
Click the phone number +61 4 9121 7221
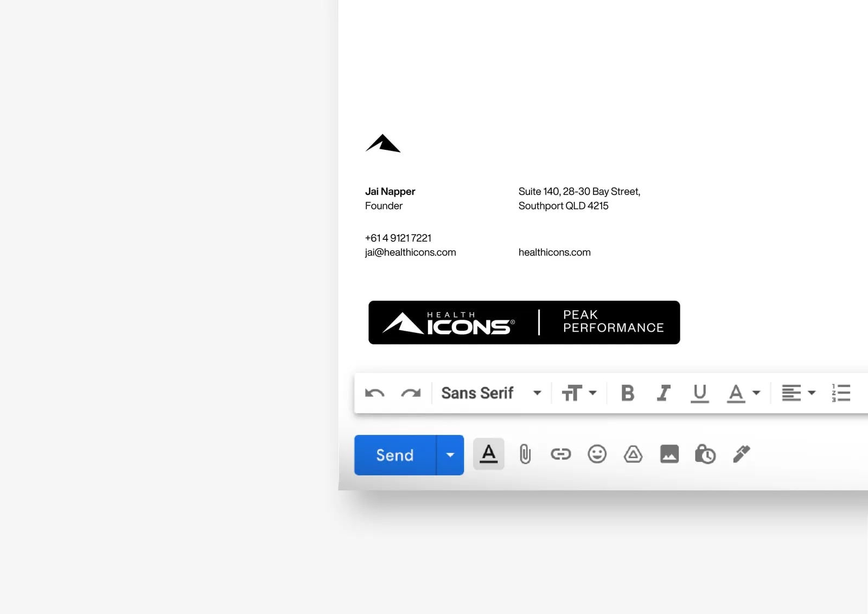point(398,238)
